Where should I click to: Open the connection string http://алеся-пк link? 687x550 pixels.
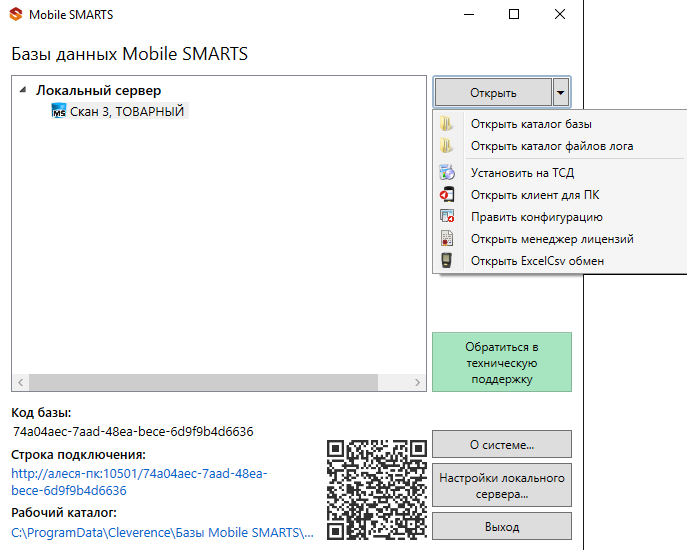pyautogui.click(x=139, y=482)
